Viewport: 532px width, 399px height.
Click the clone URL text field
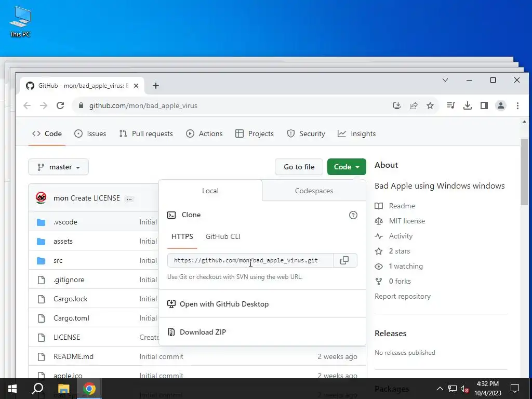tap(250, 260)
